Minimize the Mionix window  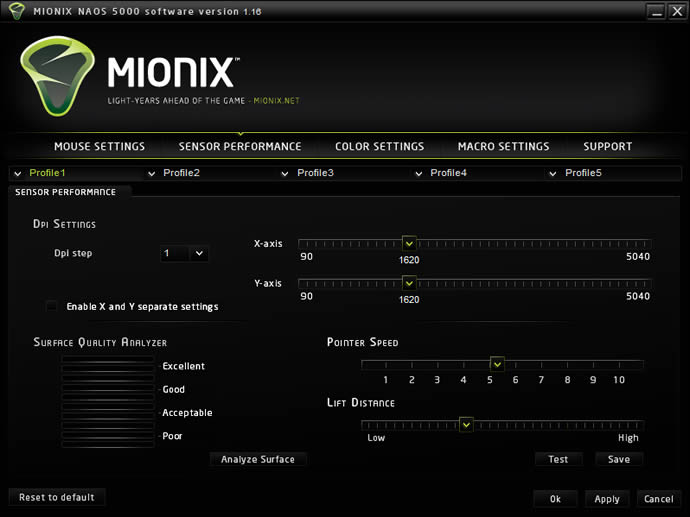tap(657, 11)
